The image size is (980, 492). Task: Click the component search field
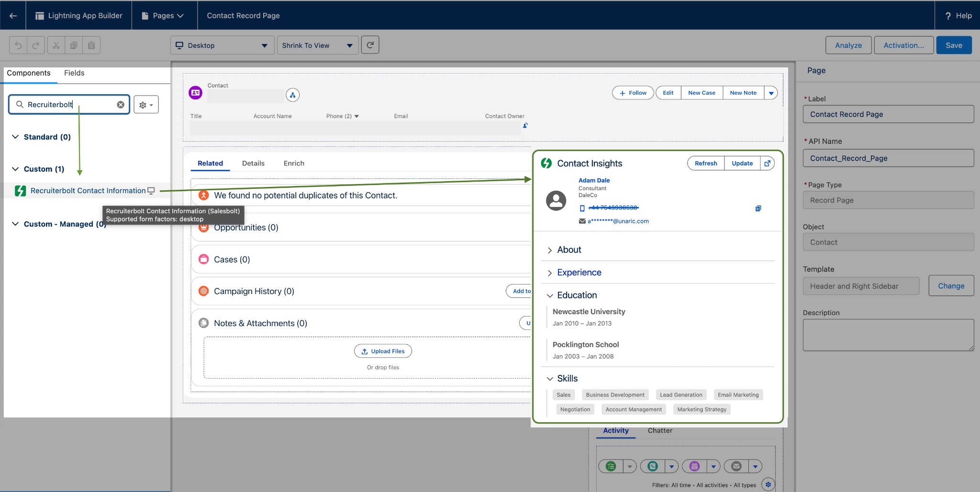click(69, 105)
